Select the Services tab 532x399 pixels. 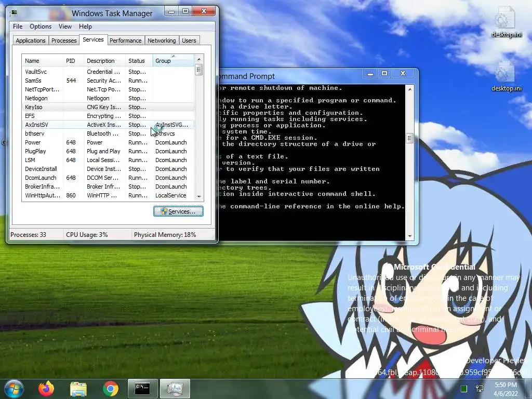click(x=94, y=39)
